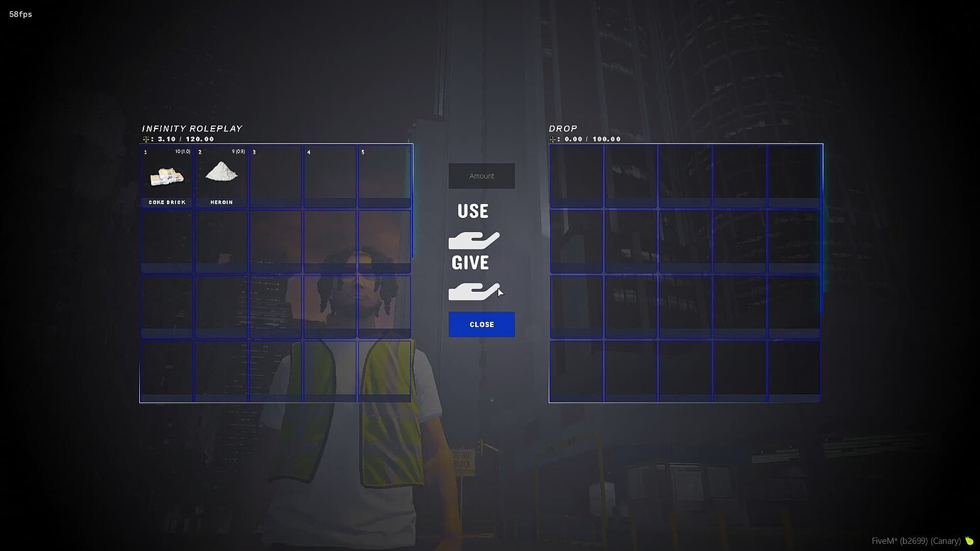The width and height of the screenshot is (980, 551).
Task: Click the Heroin pile thumbnail in slot 2
Action: click(x=221, y=173)
